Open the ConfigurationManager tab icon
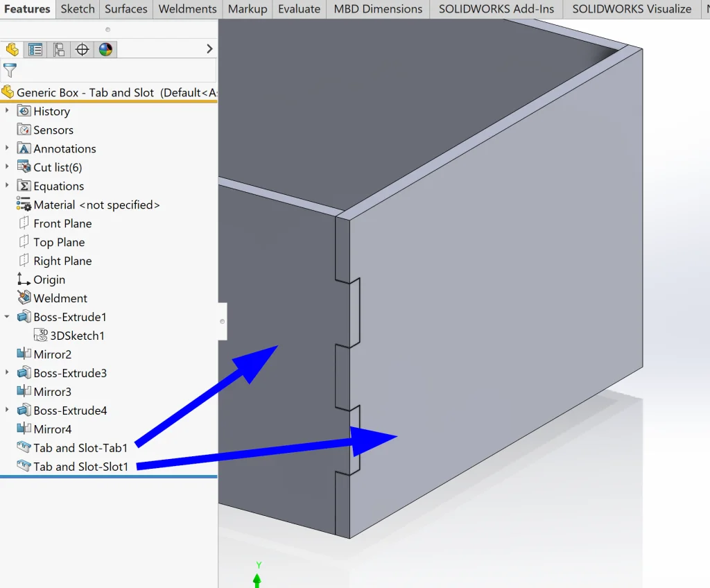This screenshot has height=588, width=710. pyautogui.click(x=59, y=49)
